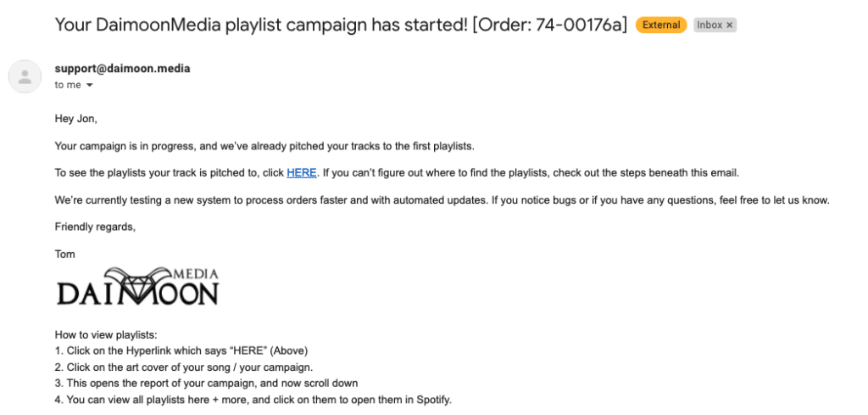The width and height of the screenshot is (868, 415).
Task: Click the "How to view playlists:" heading
Action: 106,335
